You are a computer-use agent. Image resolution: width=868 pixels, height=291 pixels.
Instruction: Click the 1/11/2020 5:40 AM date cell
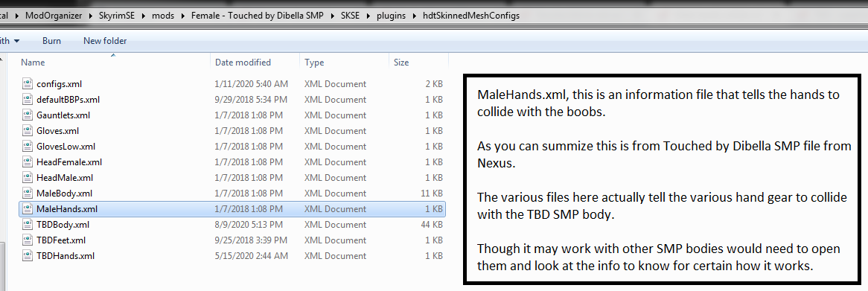(252, 84)
